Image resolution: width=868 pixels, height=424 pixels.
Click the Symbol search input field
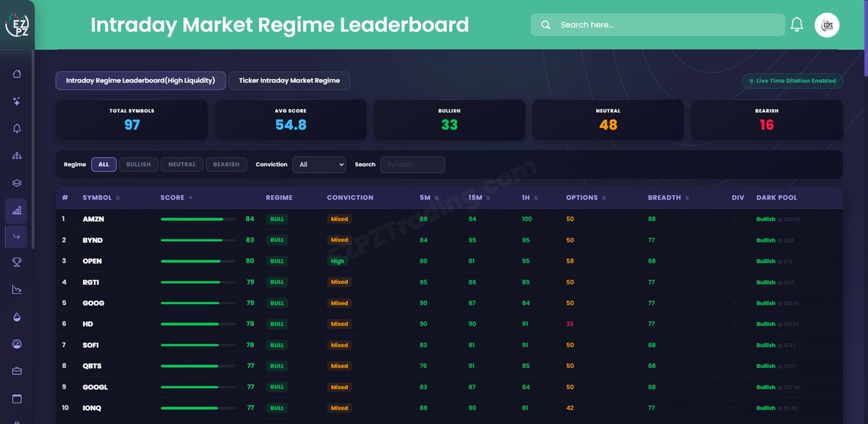click(412, 164)
